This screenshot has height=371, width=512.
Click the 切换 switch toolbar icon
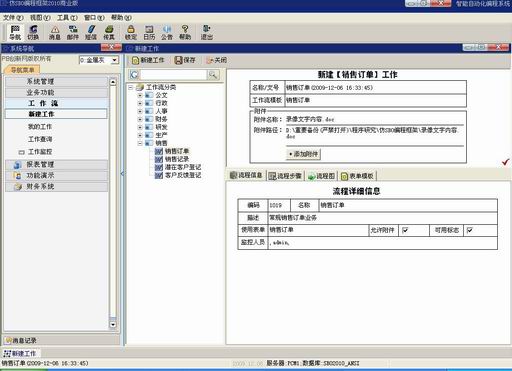[x=33, y=32]
